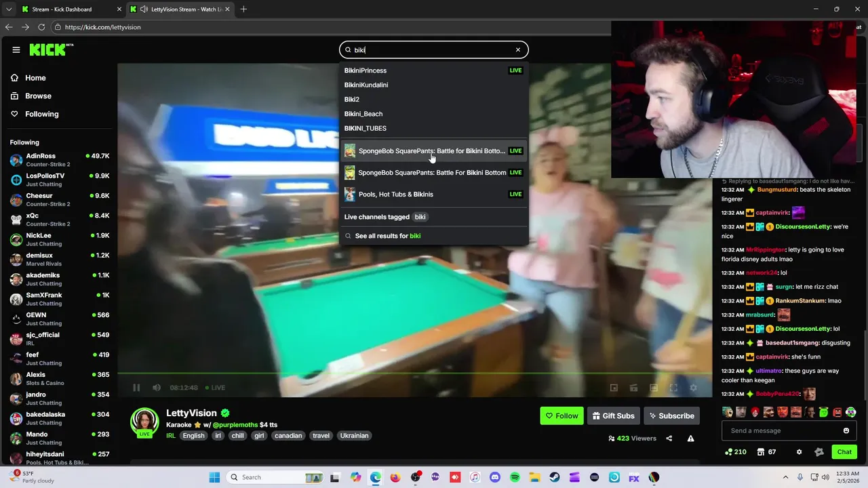Open Discord from the taskbar
This screenshot has width=868, height=488.
pyautogui.click(x=495, y=477)
